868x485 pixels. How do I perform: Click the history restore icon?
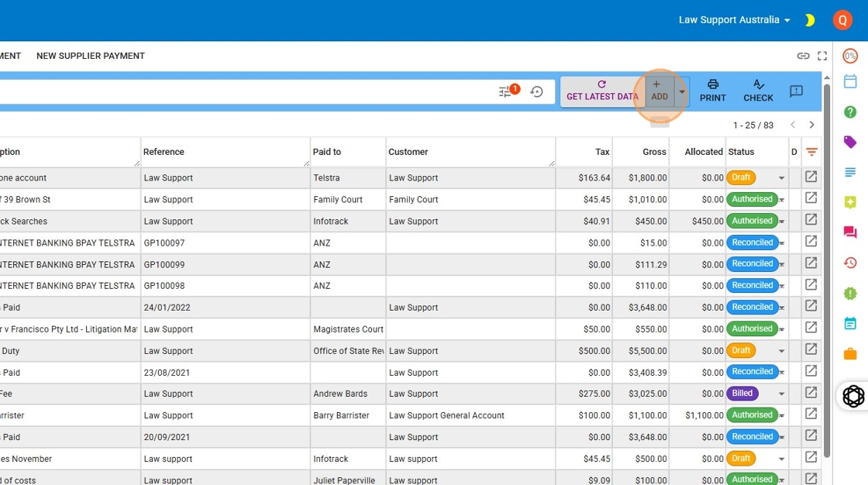tap(536, 91)
